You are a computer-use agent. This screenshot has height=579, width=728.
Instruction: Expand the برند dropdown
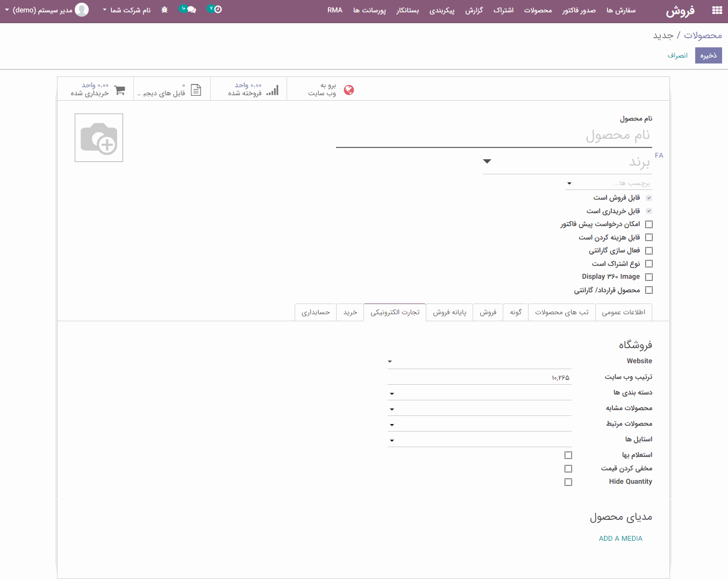tap(487, 161)
